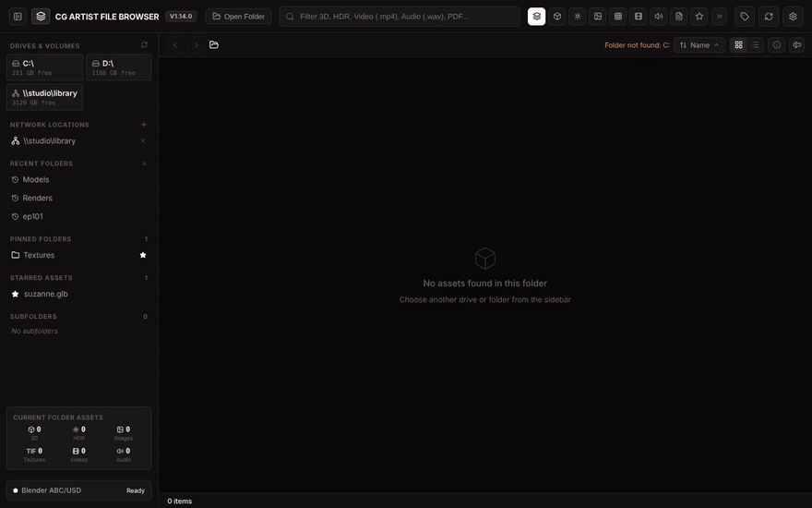
Task: Expand more filters double chevron
Action: (x=719, y=16)
